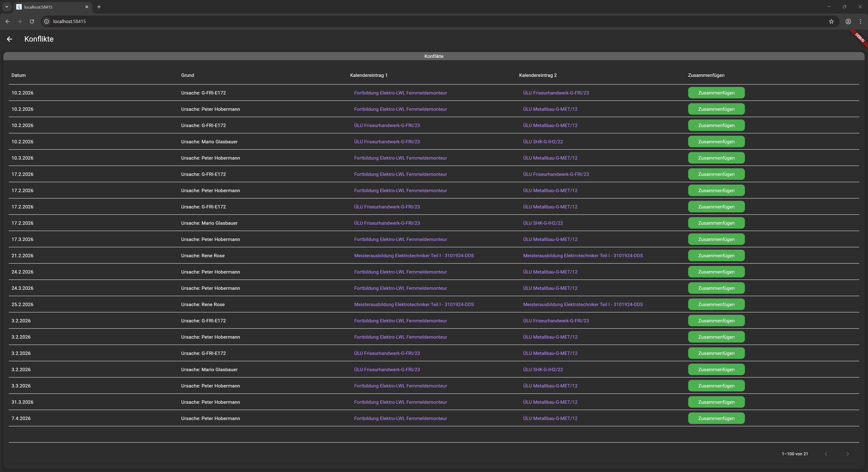Open the Fortbildung Elektro-LWL link for 31.3.2026

point(400,402)
